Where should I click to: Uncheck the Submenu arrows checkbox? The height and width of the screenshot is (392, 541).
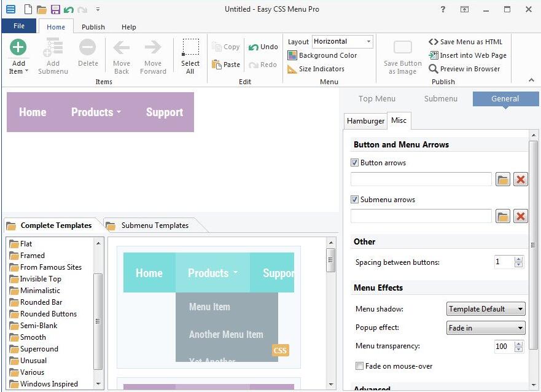click(x=354, y=200)
